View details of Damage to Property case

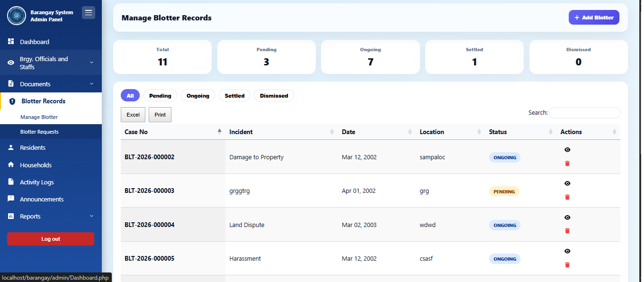click(x=567, y=150)
